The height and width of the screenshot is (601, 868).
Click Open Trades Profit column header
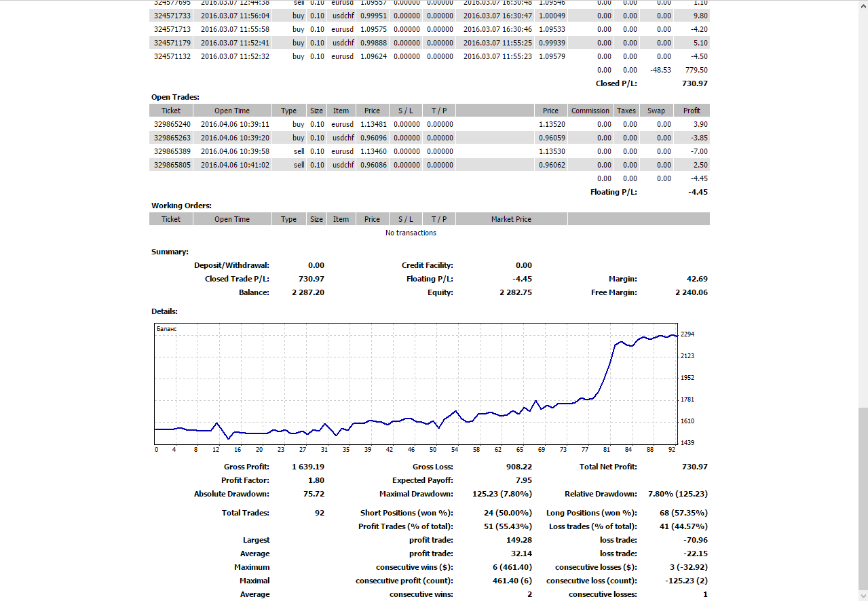click(692, 111)
